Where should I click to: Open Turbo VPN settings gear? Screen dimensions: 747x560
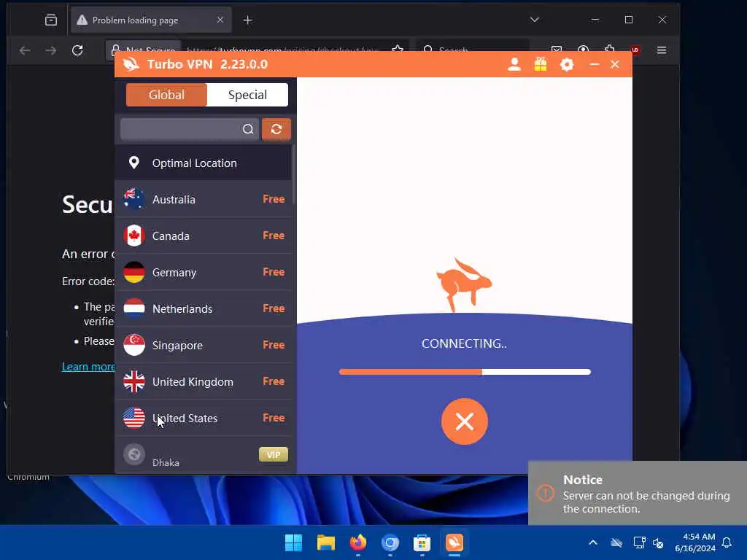(566, 64)
